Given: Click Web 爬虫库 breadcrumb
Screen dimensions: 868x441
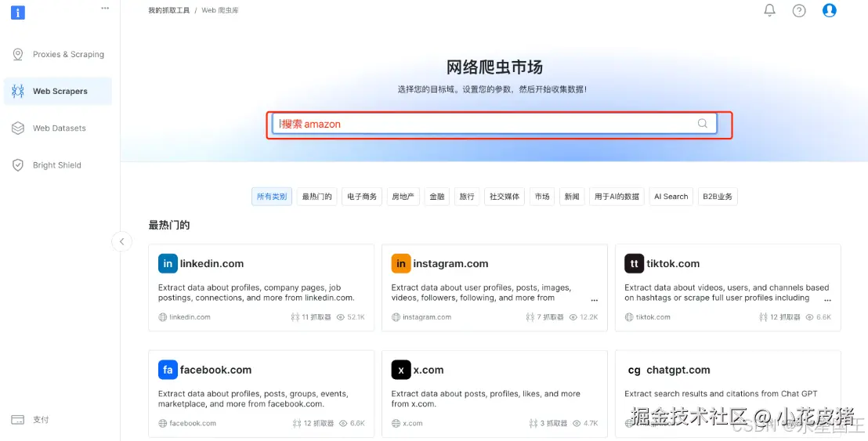Looking at the screenshot, I should (x=220, y=10).
